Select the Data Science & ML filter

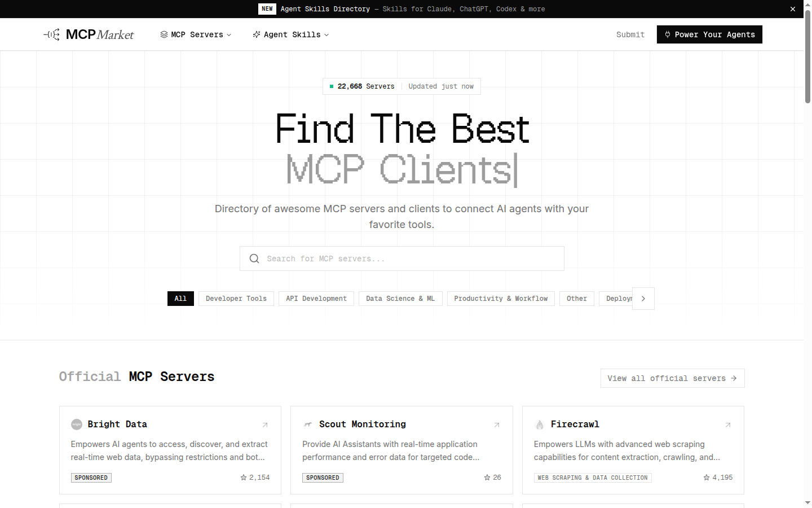coord(400,299)
